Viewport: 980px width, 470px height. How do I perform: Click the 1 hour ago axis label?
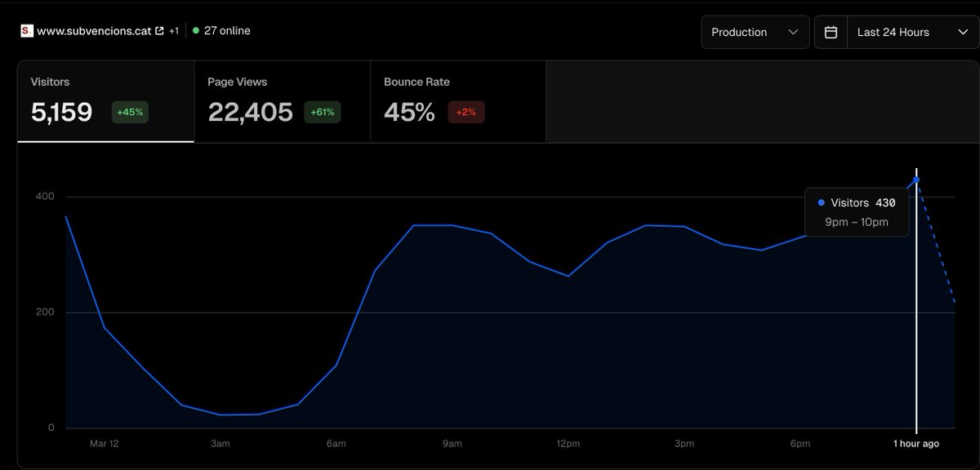(916, 444)
